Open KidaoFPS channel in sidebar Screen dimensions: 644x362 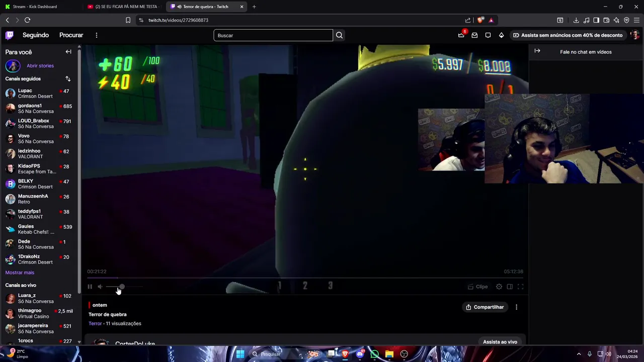(39, 169)
